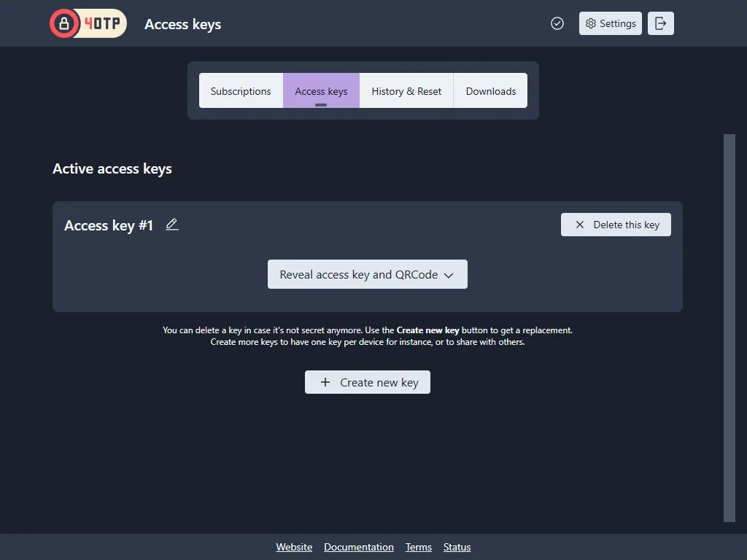Select the Access keys tab
The height and width of the screenshot is (560, 747).
coord(321,90)
